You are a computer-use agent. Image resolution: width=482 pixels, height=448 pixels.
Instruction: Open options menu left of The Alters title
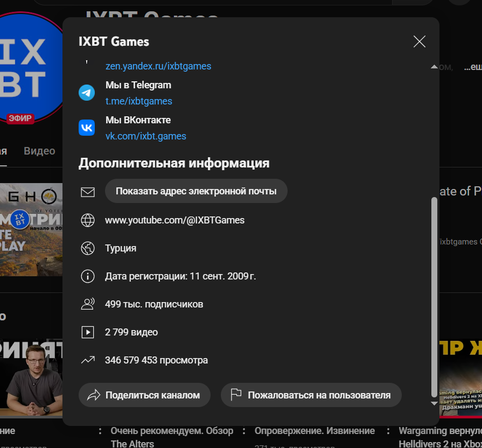(x=100, y=431)
